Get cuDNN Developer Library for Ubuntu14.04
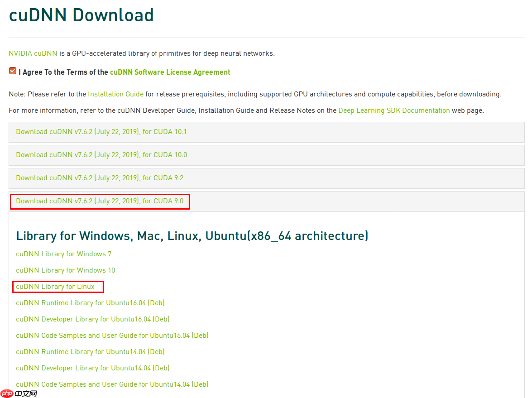The height and width of the screenshot is (398, 532). tap(92, 368)
